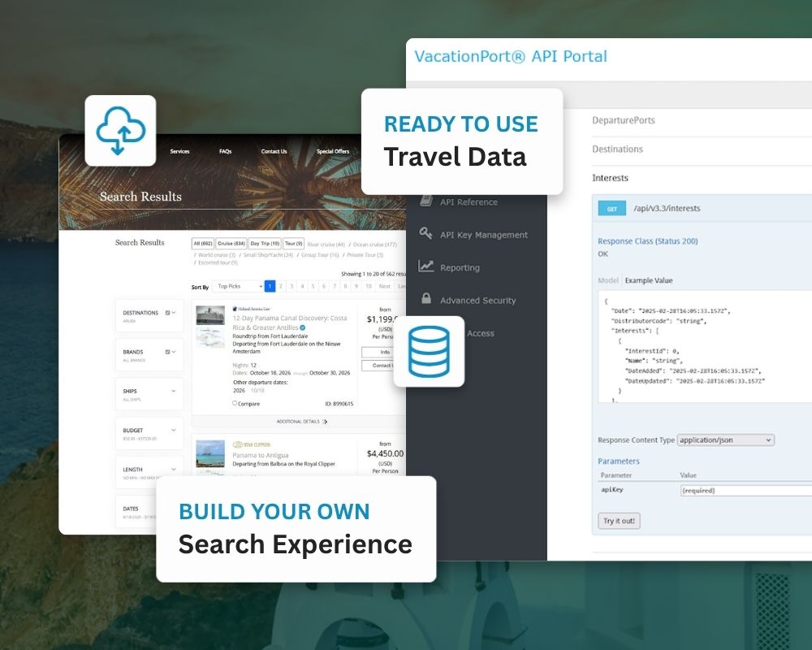812x650 pixels.
Task: Click verified badge beside Greater Antilles title
Action: pos(302,327)
